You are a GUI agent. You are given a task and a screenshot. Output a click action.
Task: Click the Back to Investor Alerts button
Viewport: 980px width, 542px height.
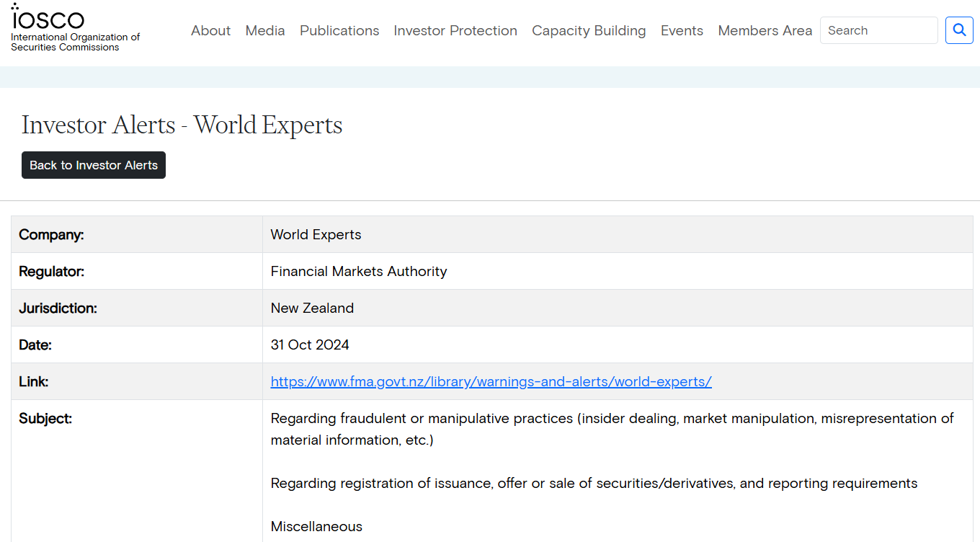pos(94,165)
